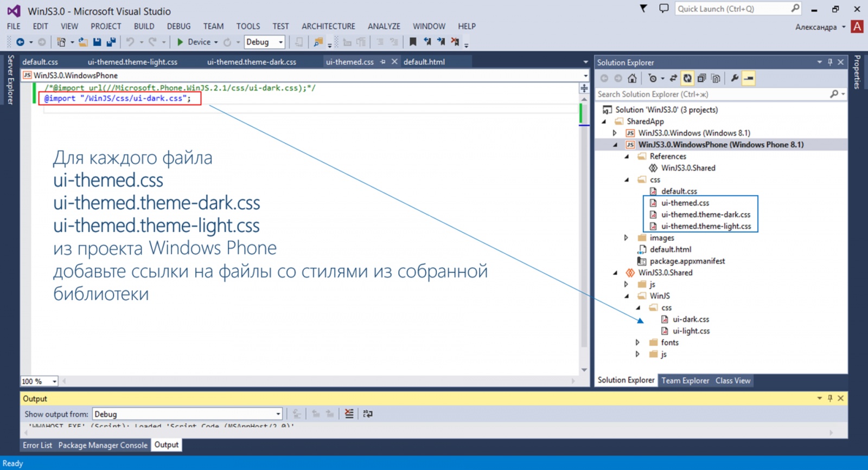Jump to next bookmark icon

[441, 42]
